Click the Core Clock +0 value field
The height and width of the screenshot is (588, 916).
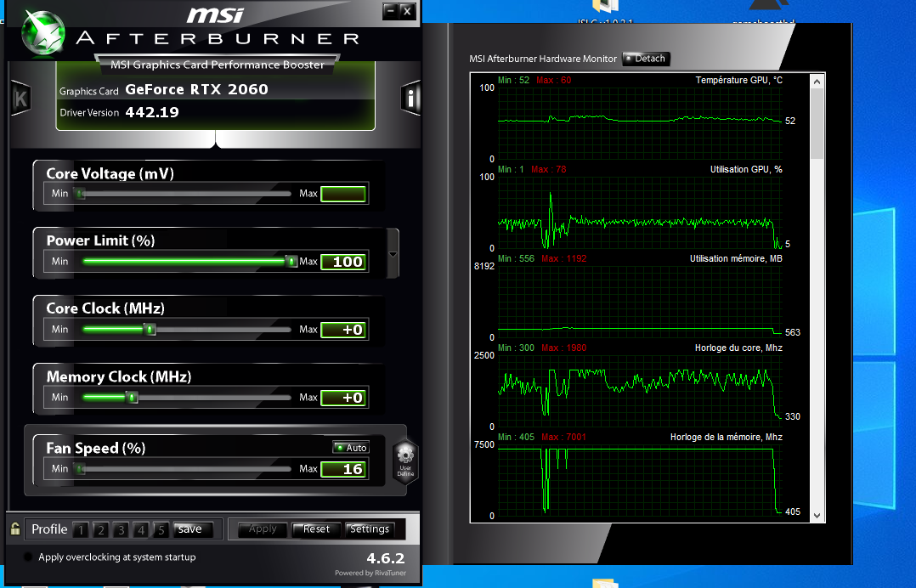tap(343, 330)
